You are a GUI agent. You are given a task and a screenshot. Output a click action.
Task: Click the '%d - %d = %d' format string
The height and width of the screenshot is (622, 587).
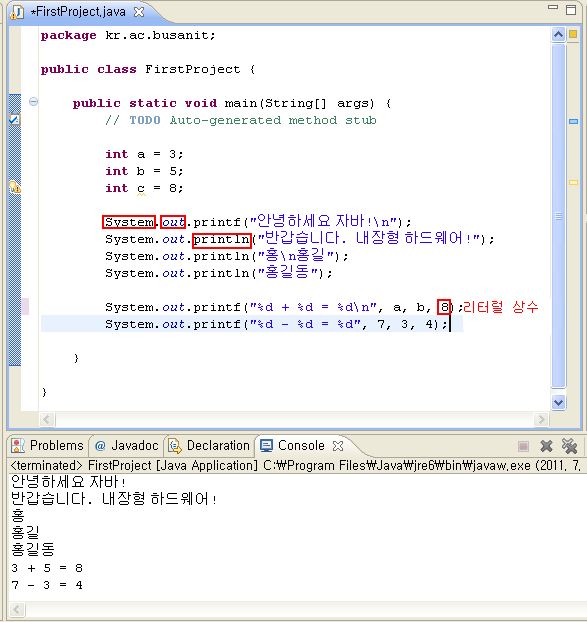pyautogui.click(x=305, y=324)
